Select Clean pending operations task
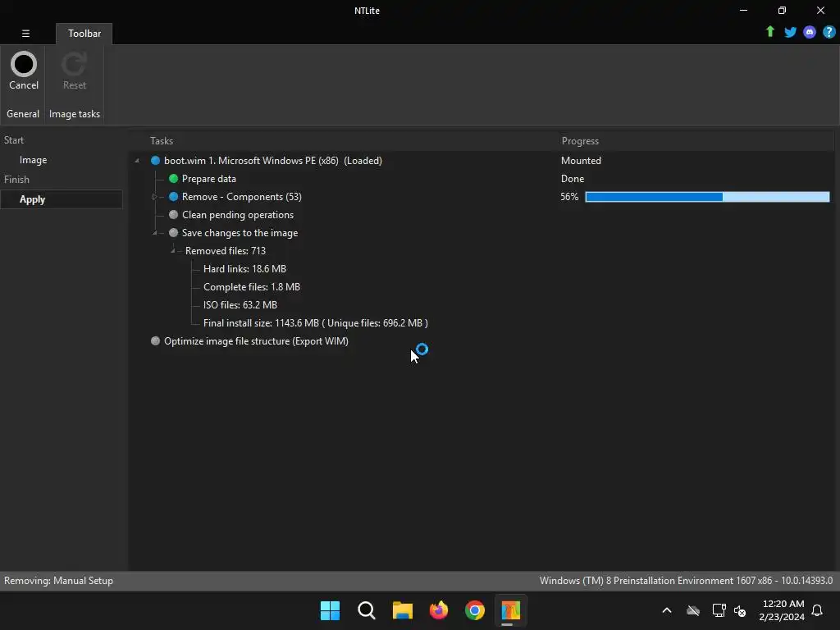 click(x=238, y=215)
